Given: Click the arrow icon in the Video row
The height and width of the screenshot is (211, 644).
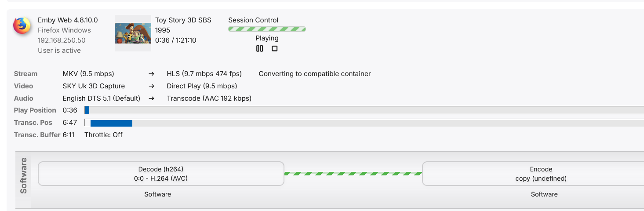Looking at the screenshot, I should tap(151, 86).
